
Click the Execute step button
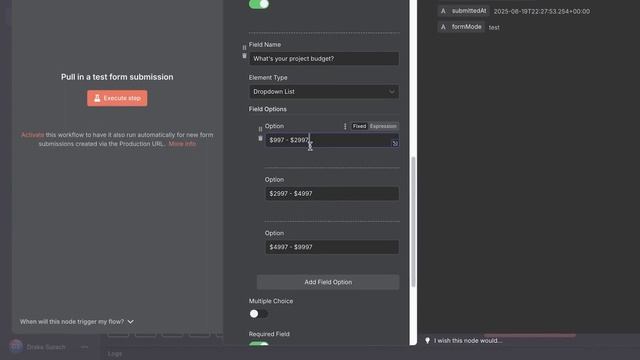click(117, 98)
